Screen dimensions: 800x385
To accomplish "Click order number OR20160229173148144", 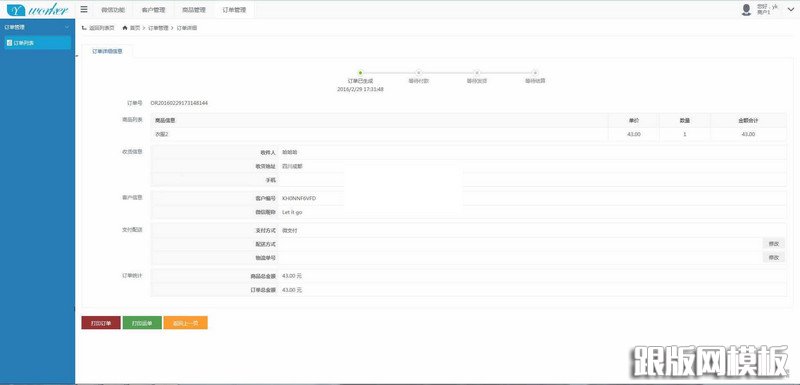I will (x=179, y=103).
